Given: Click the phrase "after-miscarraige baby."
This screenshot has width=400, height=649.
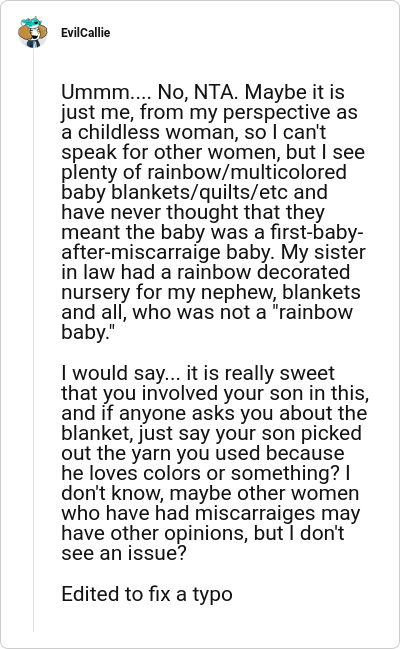Looking at the screenshot, I should (168, 252).
